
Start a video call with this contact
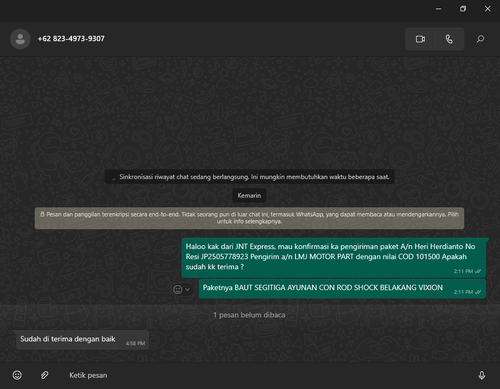[x=420, y=39]
